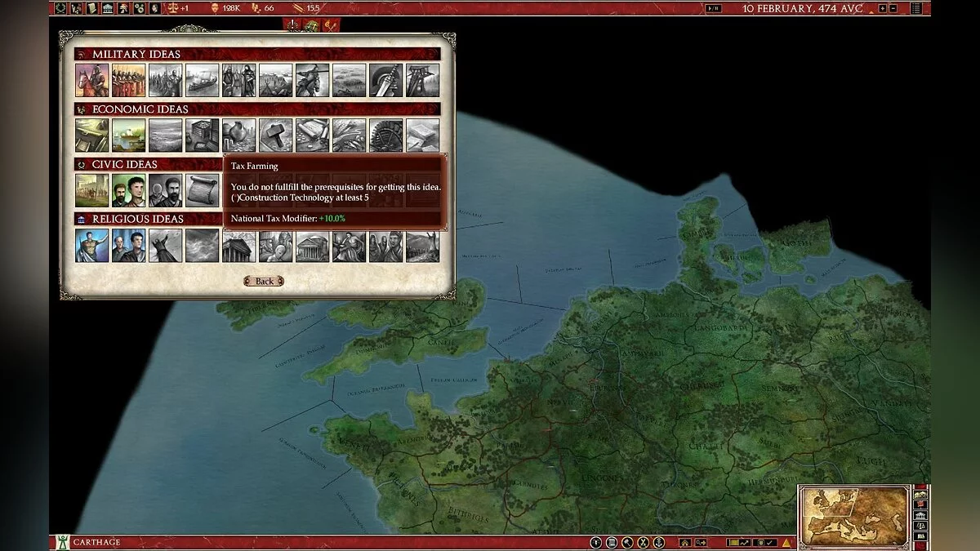
Task: Click the hammer build button in bottom bar
Action: pyautogui.click(x=628, y=542)
